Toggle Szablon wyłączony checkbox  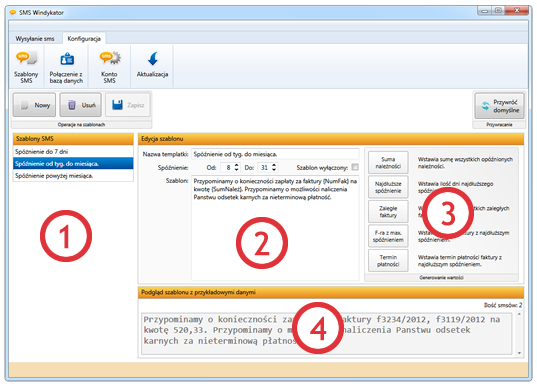tap(355, 167)
